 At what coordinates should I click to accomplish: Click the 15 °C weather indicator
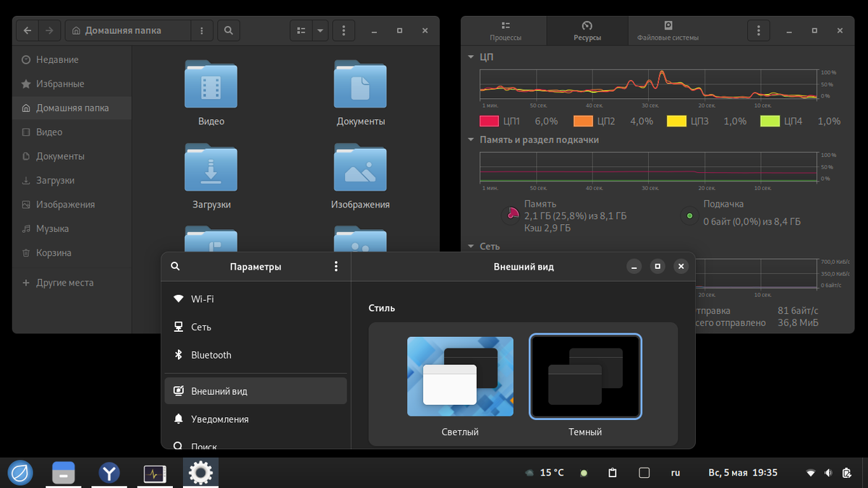click(545, 473)
